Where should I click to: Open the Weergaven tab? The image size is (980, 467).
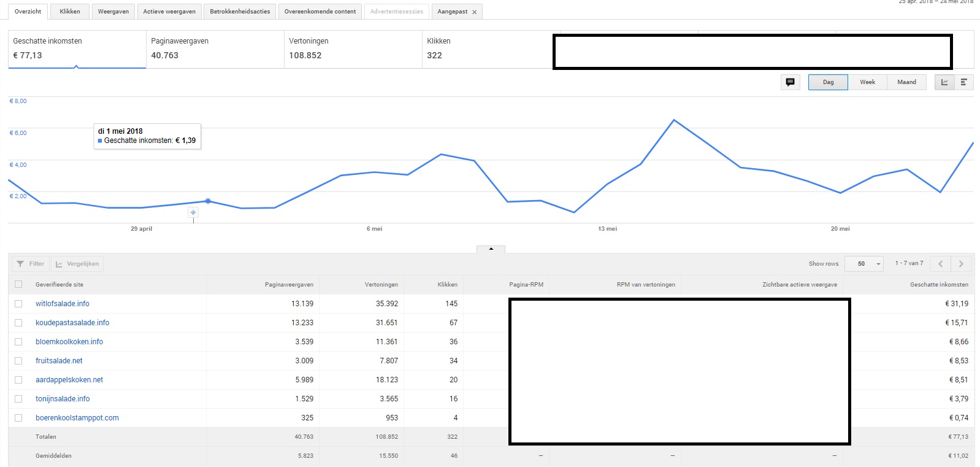click(x=113, y=12)
